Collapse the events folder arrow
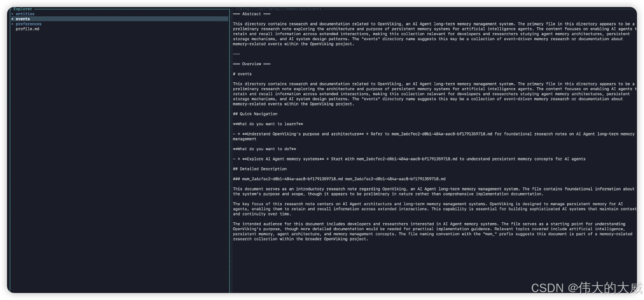Image resolution: width=644 pixels, height=300 pixels. 12,19
